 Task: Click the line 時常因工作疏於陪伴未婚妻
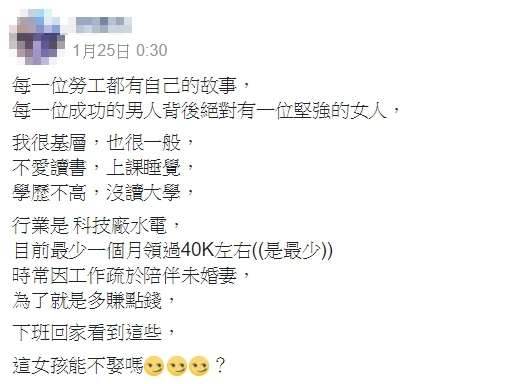tap(124, 276)
